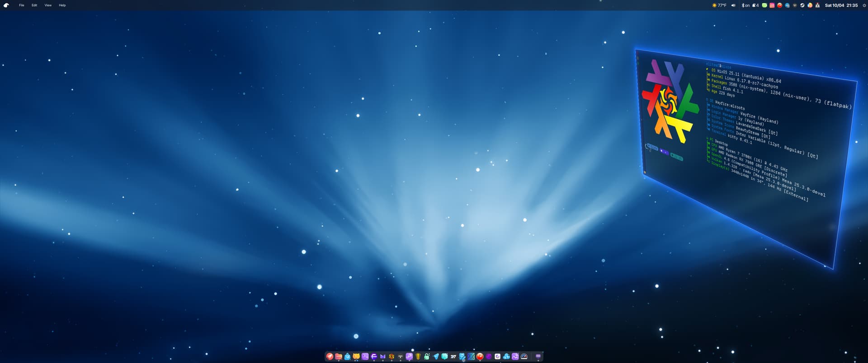Open the green padlock dock icon
Viewport: 868px width, 363px height.
pos(427,357)
